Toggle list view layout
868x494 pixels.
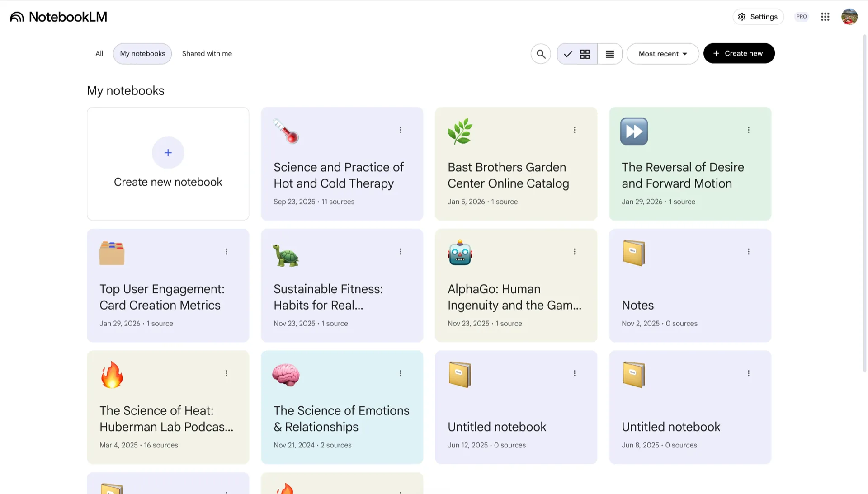610,54
